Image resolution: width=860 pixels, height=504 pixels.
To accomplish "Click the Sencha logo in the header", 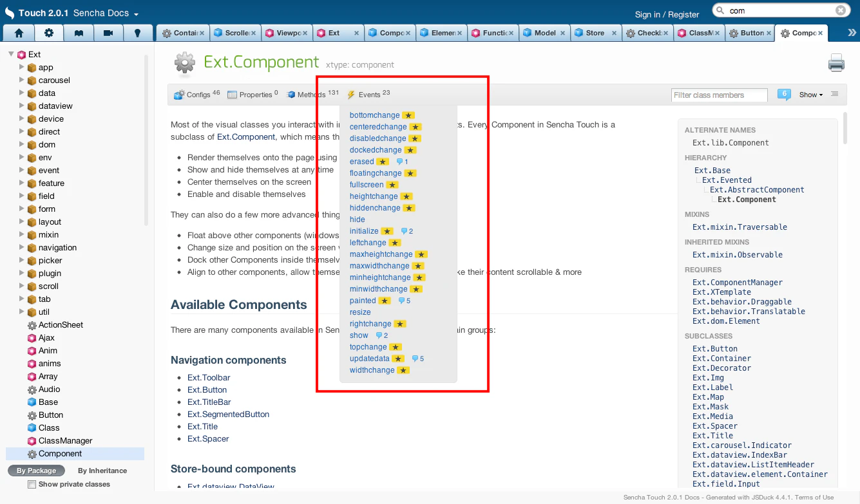I will (x=10, y=12).
